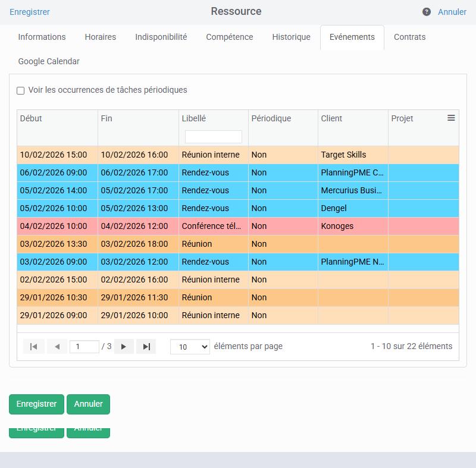Screen dimensions: 476x468
Task: Select the 29/01/2026 10:30 start cell
Action: click(57, 297)
